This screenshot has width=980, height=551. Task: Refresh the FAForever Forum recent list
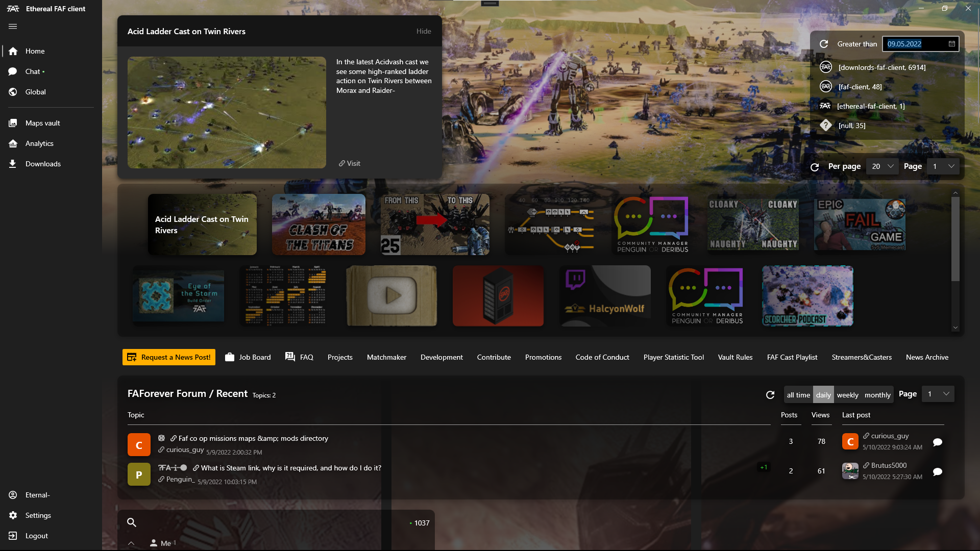tap(770, 395)
